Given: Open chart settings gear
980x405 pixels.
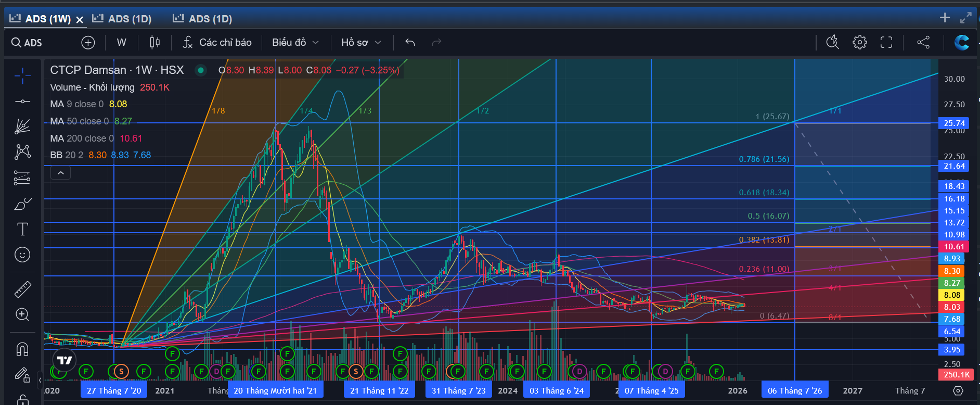Looking at the screenshot, I should 860,42.
